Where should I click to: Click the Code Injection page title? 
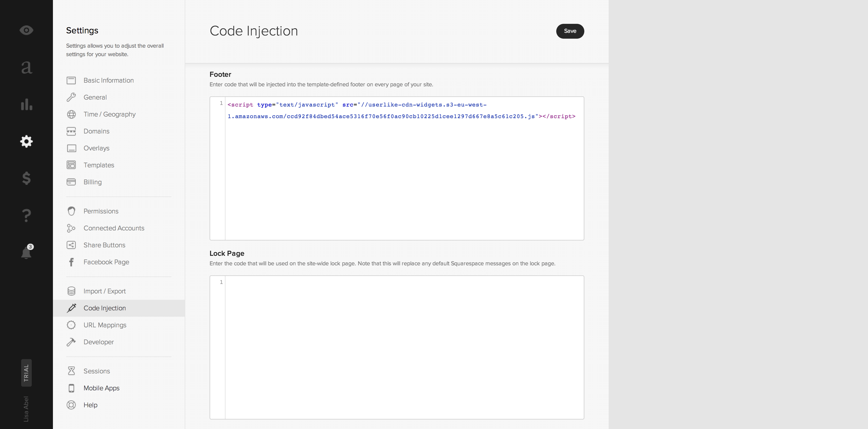(254, 31)
